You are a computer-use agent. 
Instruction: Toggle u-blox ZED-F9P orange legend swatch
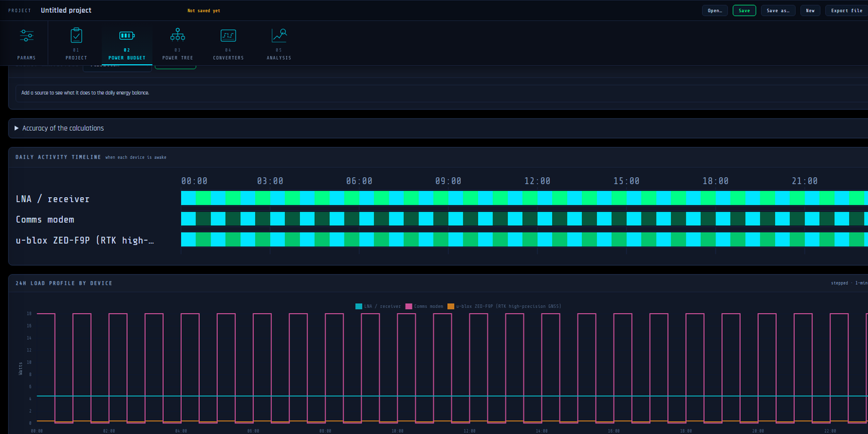(x=451, y=307)
